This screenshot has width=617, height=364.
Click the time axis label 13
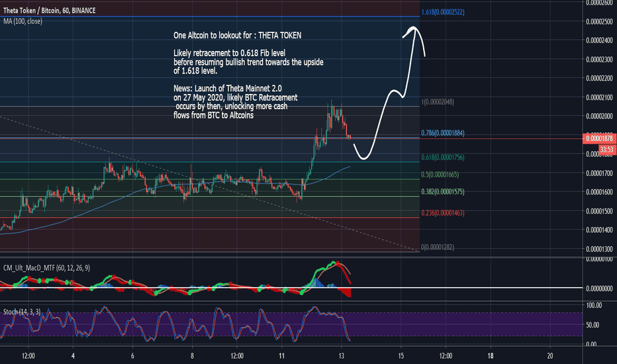[x=341, y=356]
